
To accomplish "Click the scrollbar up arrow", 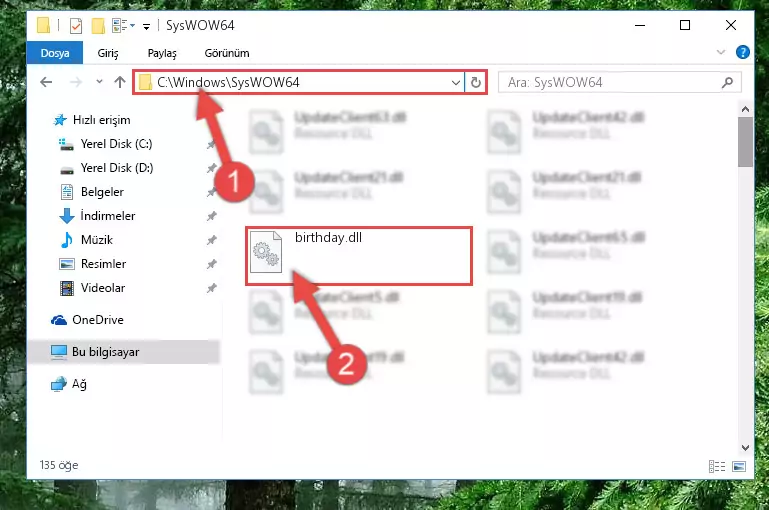I will click(x=745, y=109).
